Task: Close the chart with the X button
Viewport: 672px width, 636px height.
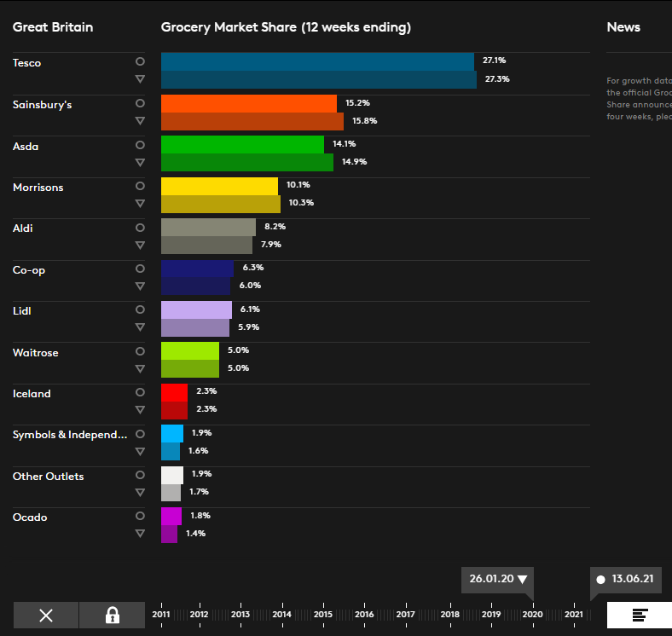Action: pyautogui.click(x=46, y=616)
